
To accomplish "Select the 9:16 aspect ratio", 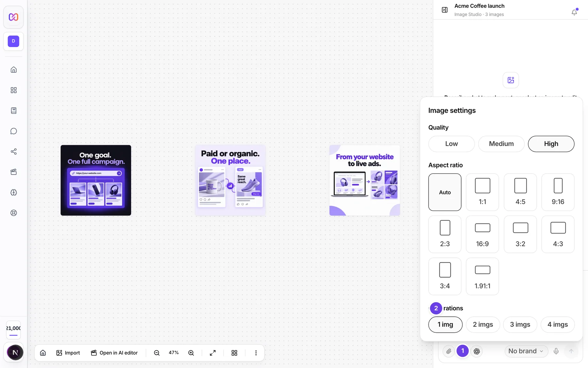I will click(x=558, y=192).
